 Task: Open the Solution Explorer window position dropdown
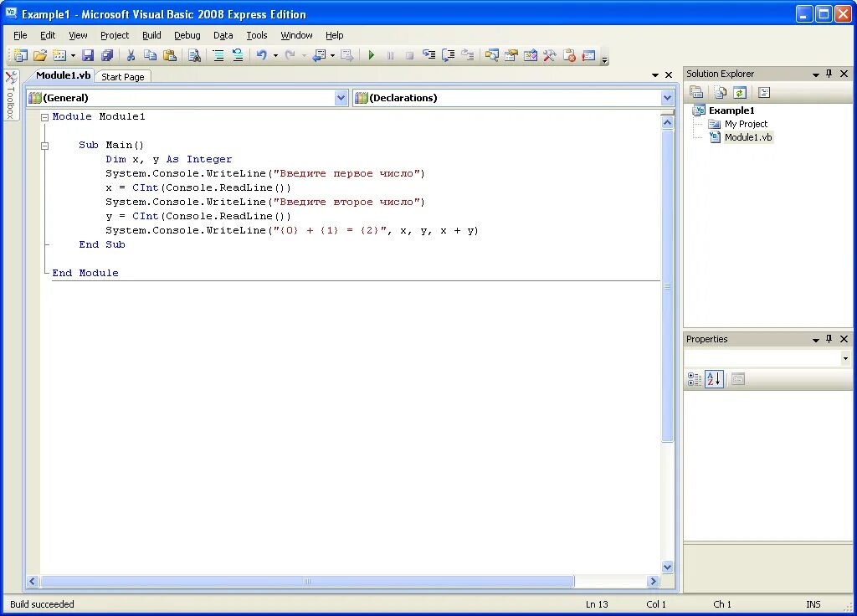(x=815, y=74)
